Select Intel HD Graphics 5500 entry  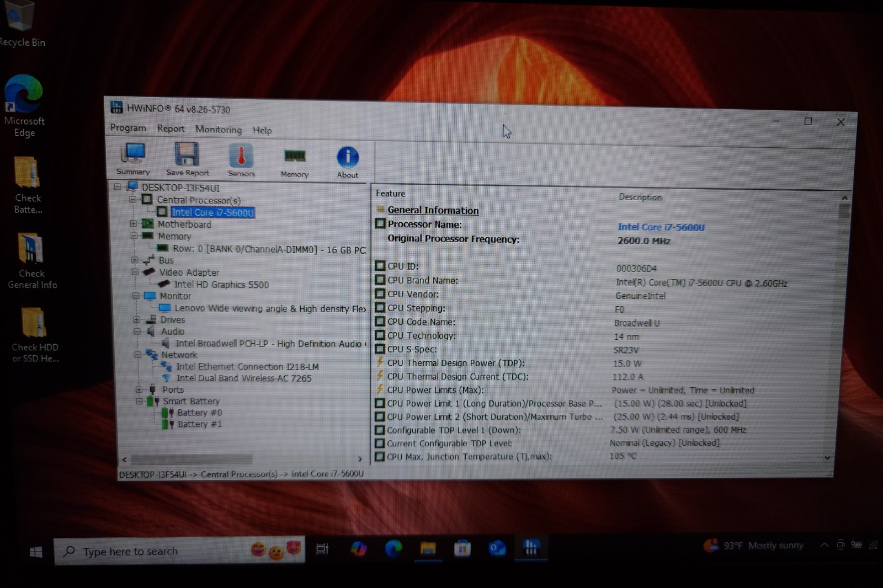(x=221, y=285)
